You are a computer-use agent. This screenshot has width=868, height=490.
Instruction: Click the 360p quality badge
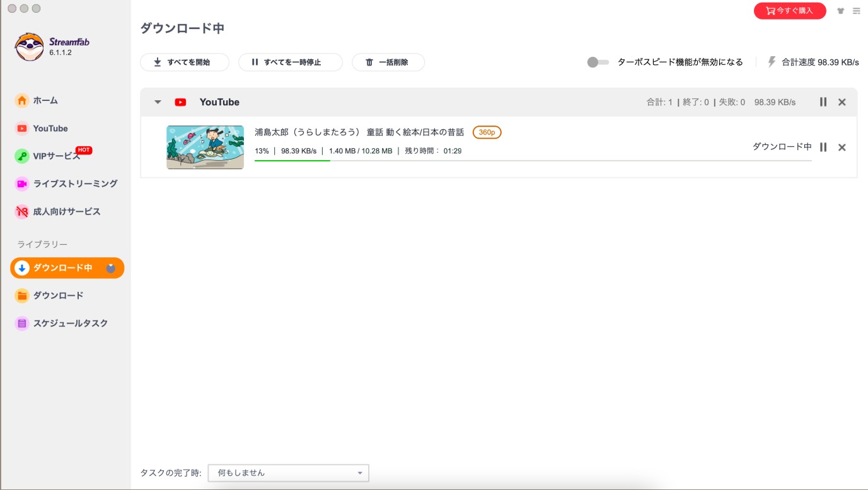click(x=487, y=132)
